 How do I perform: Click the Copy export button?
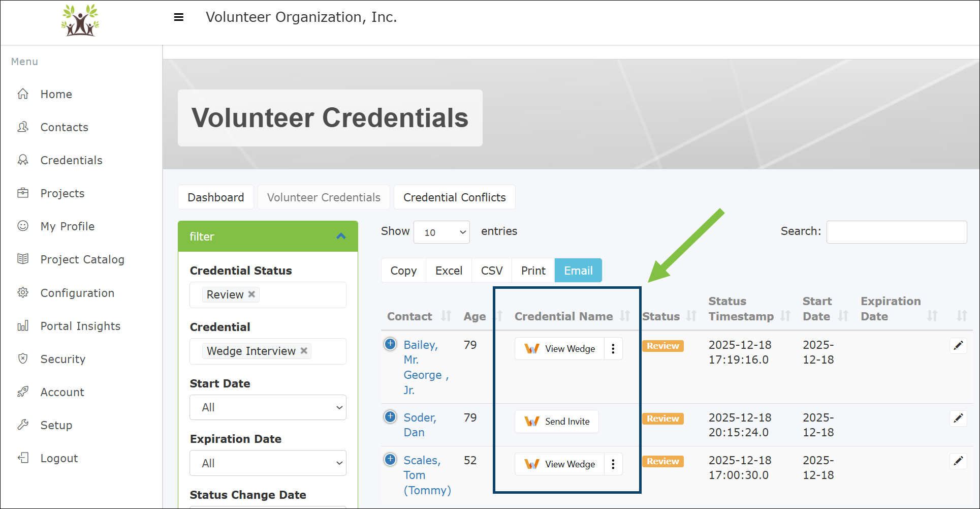403,271
